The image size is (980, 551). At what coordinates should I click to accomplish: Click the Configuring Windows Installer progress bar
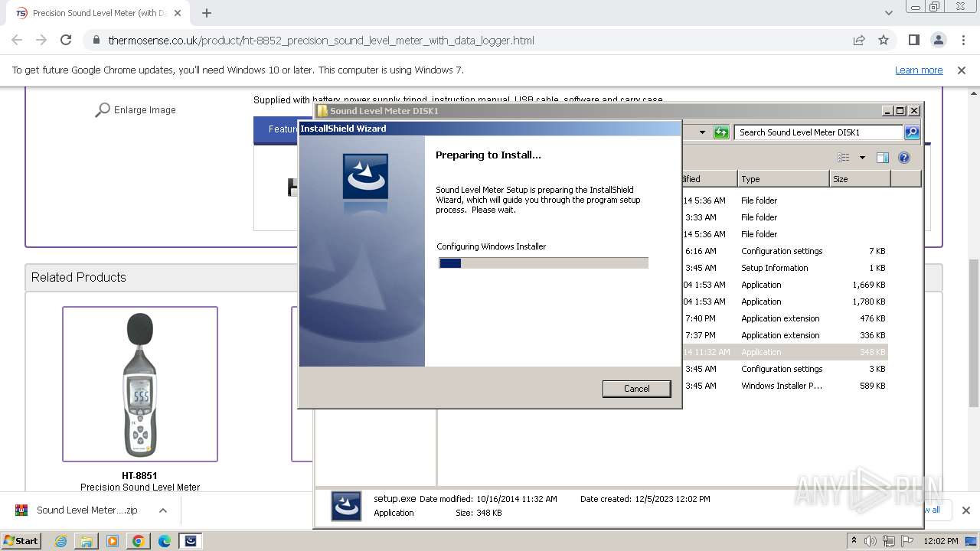(x=544, y=262)
